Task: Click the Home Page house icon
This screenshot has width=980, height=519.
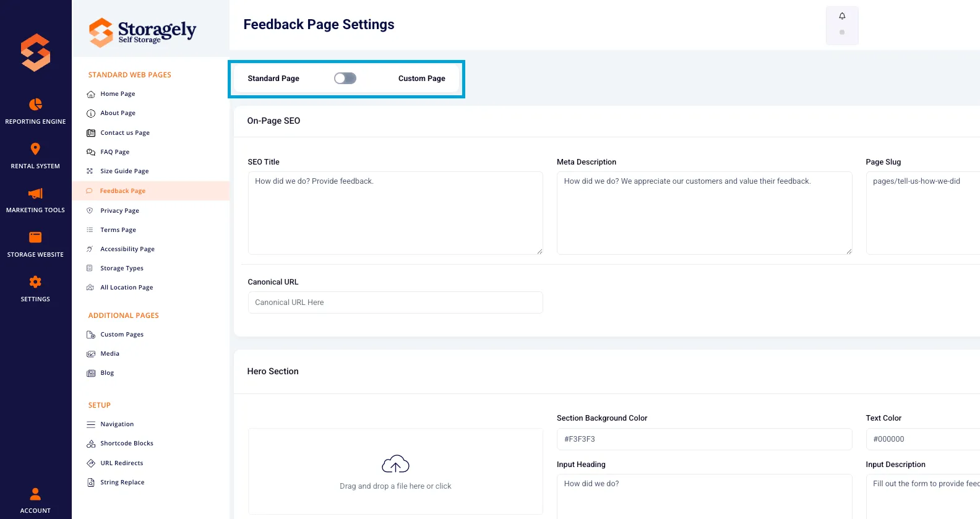Action: point(91,94)
